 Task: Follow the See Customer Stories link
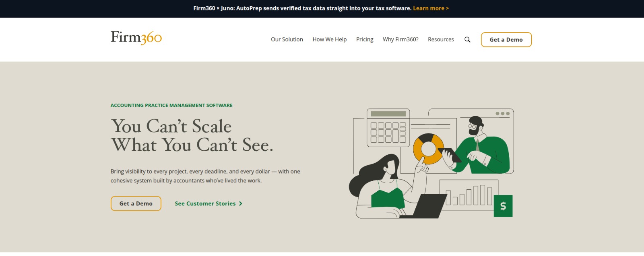208,204
